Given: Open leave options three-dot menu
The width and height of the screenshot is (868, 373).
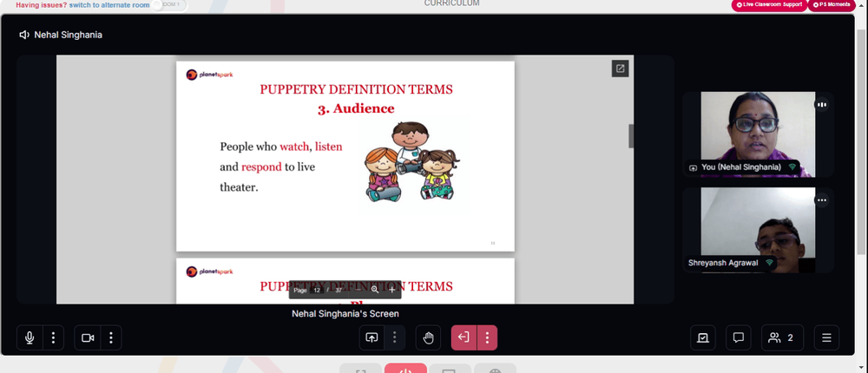Looking at the screenshot, I should click(x=487, y=337).
